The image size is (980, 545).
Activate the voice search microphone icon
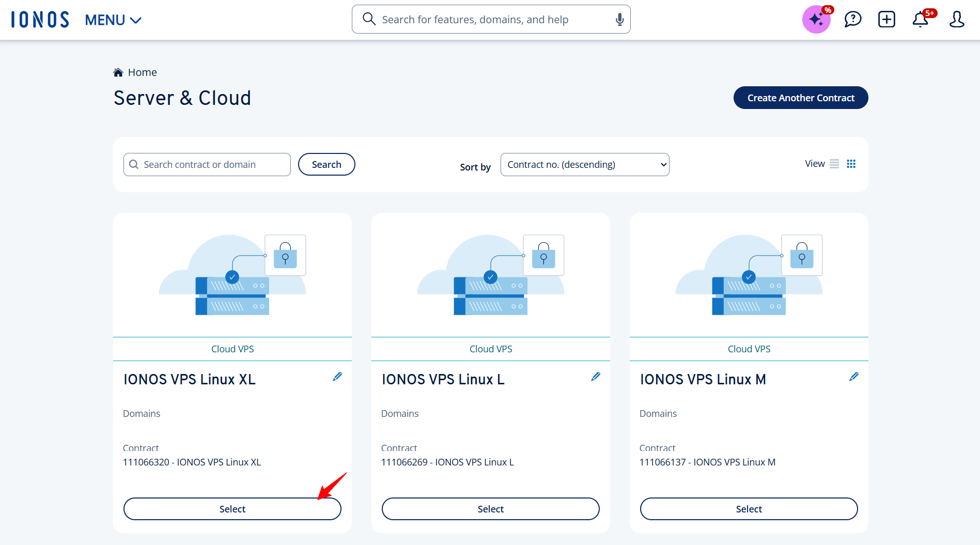pos(619,20)
